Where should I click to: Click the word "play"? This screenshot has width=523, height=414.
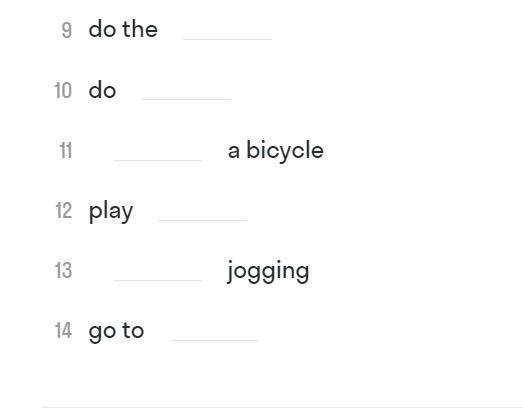point(111,212)
